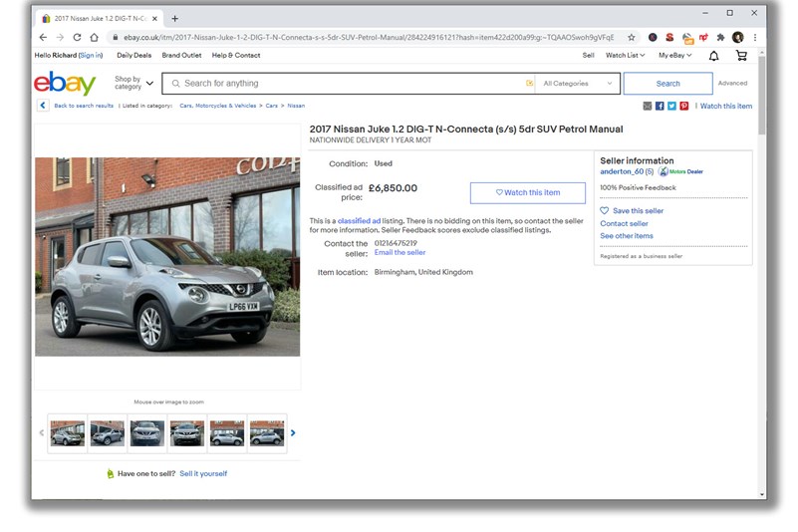798x532 pixels.
Task: Share the listing on Facebook
Action: [x=660, y=106]
